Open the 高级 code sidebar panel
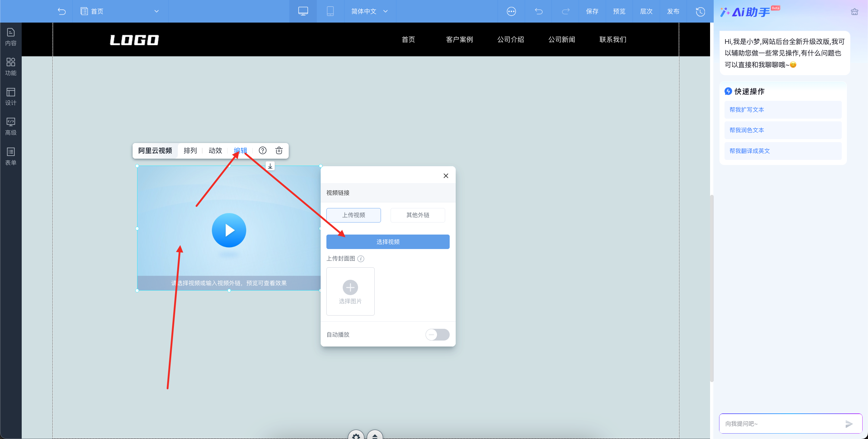868x439 pixels. (11, 126)
